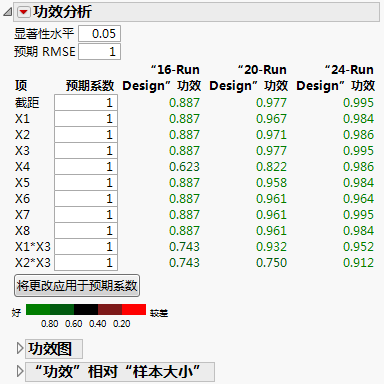384x384 pixels.
Task: Click the X2*X3 row label
Action: tap(33, 263)
